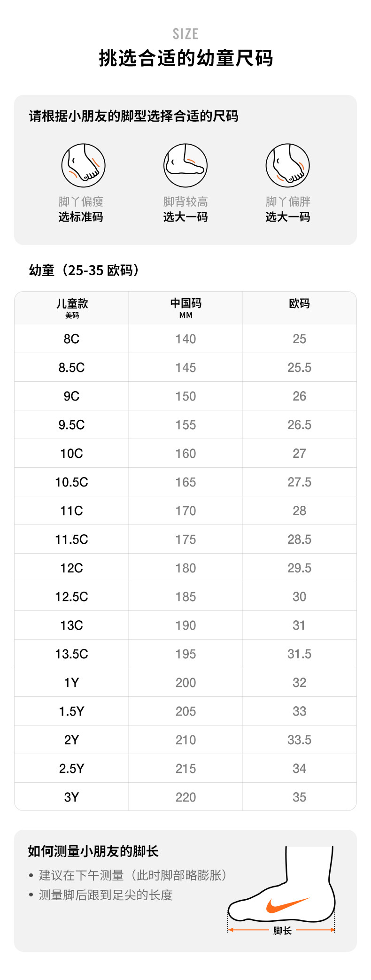Screen dimensions: 371x980
Task: Click the 13.5C size cell
Action: [71, 654]
